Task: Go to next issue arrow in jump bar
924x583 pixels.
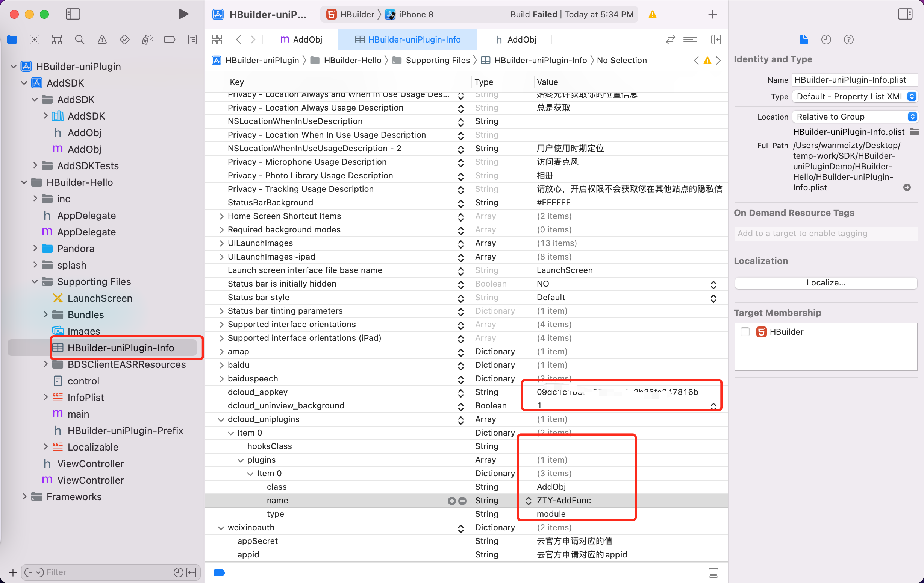Action: point(719,60)
